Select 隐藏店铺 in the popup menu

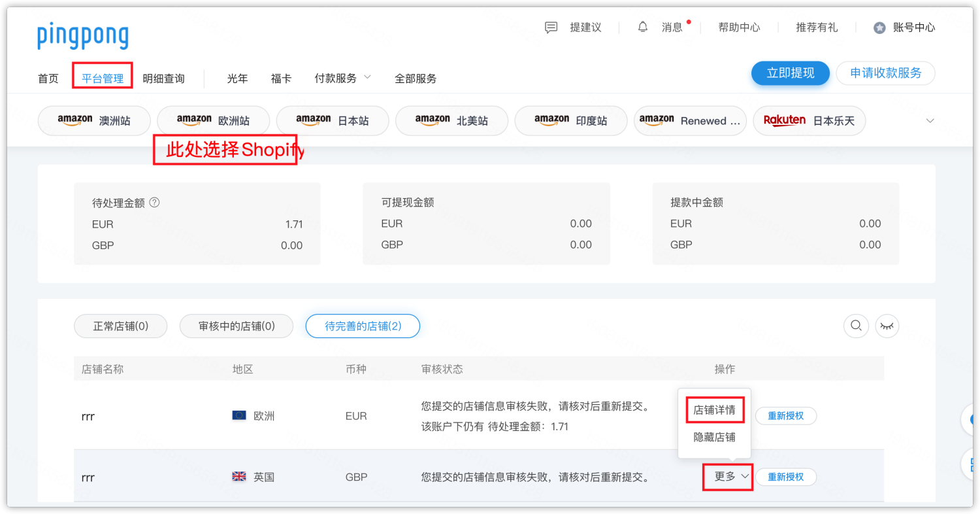click(714, 437)
